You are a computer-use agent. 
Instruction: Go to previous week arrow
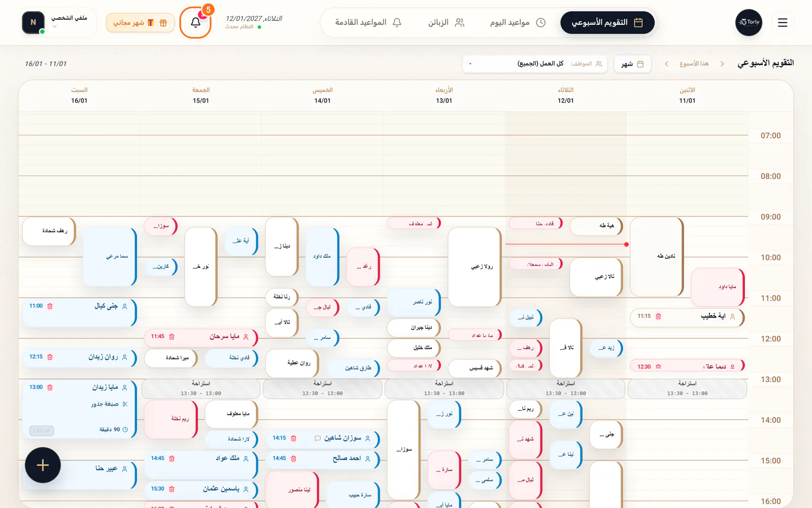coord(722,63)
